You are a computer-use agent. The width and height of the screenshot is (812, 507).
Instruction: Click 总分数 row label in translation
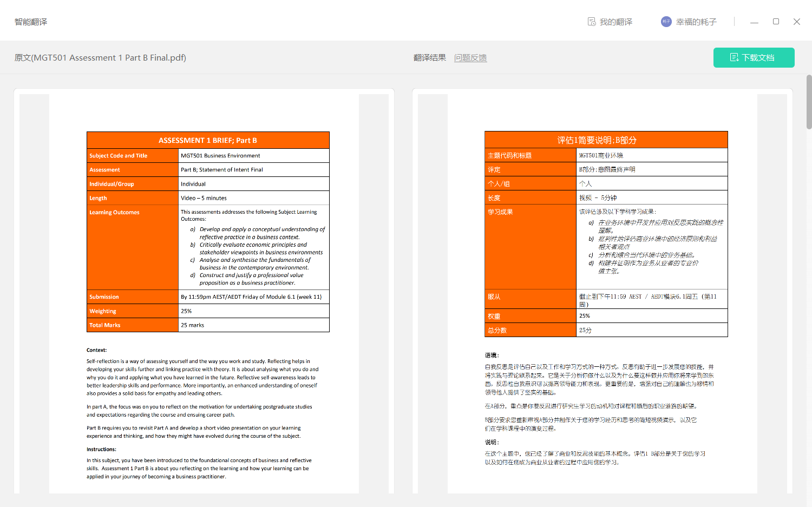tap(531, 330)
